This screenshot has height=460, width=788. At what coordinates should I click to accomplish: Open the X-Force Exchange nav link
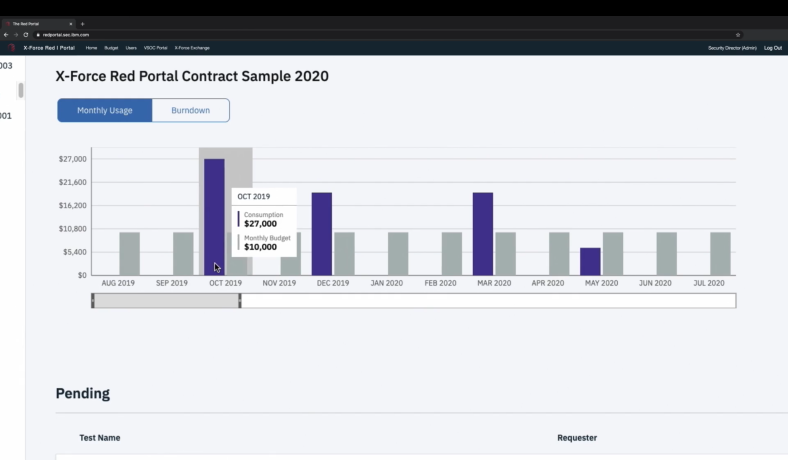pyautogui.click(x=192, y=48)
